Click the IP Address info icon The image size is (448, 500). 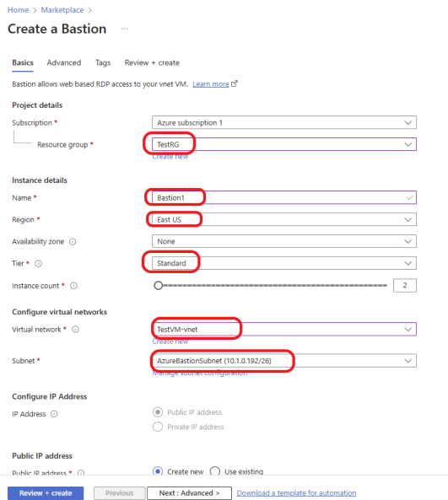[x=54, y=414]
